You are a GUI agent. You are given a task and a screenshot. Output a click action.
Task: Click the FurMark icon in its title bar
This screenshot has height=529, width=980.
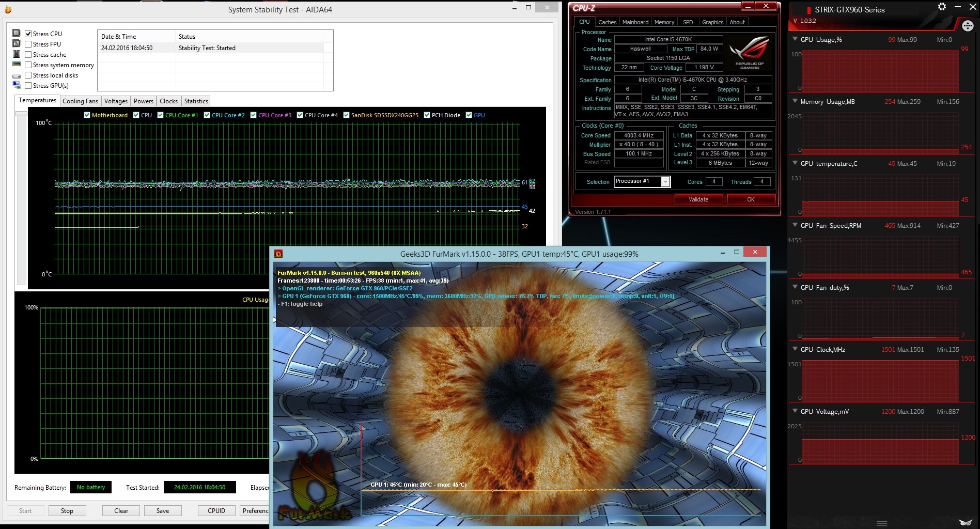pos(278,254)
